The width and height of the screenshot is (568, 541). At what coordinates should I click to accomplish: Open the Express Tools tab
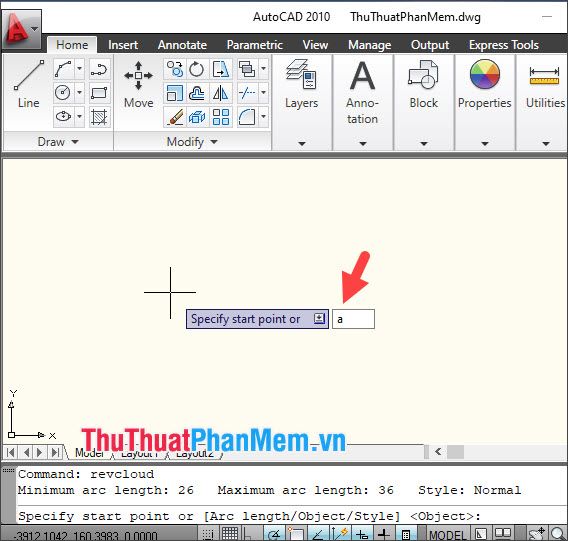[x=504, y=45]
